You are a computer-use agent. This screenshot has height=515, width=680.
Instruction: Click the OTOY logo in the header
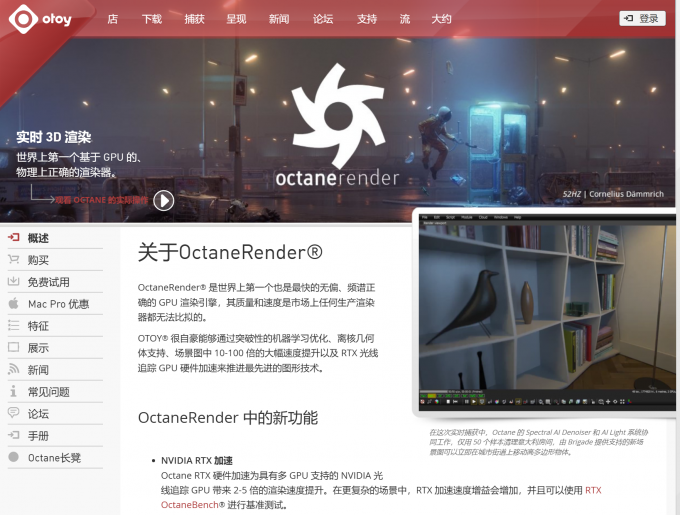(x=40, y=19)
